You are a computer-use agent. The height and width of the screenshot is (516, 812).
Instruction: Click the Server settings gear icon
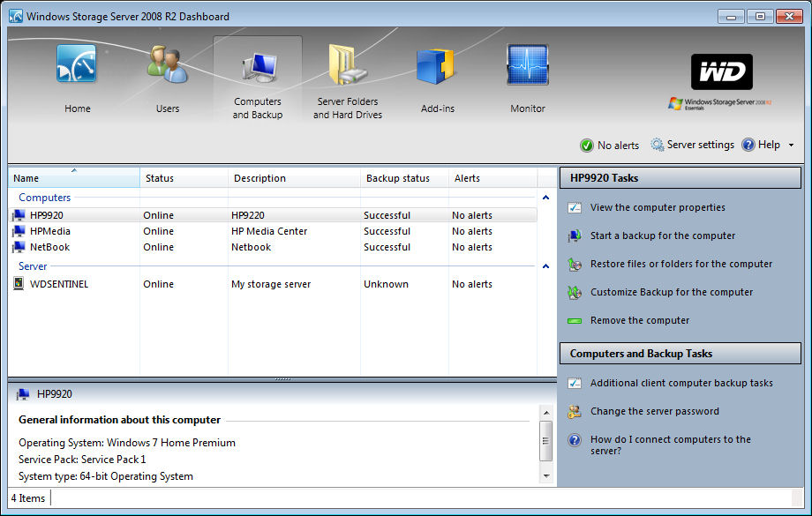pyautogui.click(x=658, y=145)
